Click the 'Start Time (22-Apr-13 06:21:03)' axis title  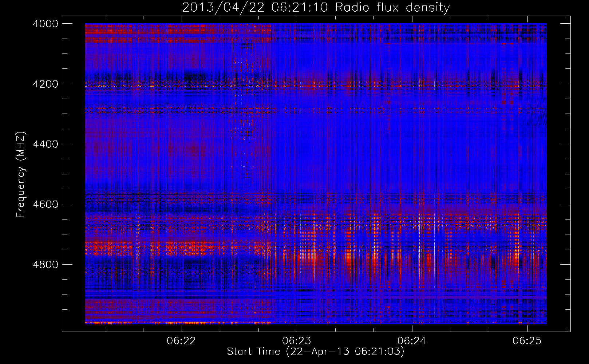[316, 352]
